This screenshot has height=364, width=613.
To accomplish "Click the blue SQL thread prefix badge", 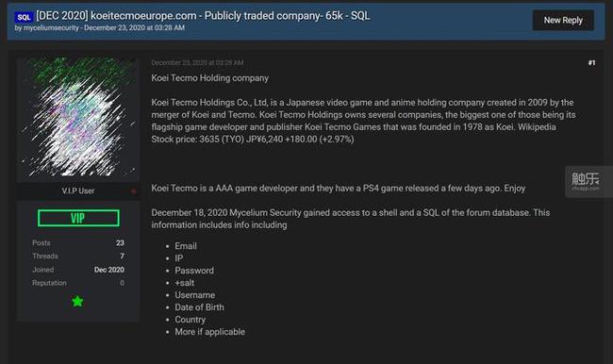I will (24, 17).
